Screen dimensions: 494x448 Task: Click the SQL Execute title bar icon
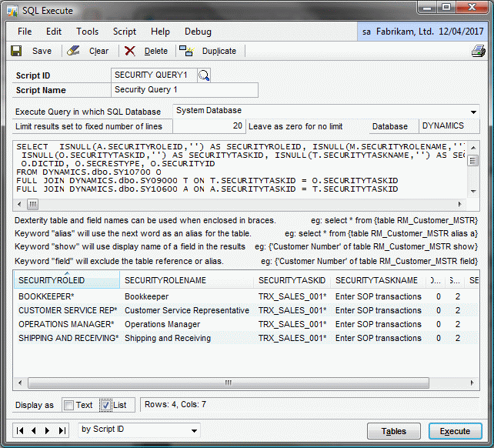[12, 12]
